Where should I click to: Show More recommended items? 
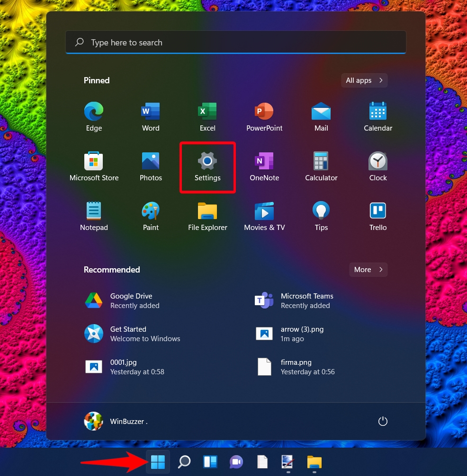(x=368, y=270)
